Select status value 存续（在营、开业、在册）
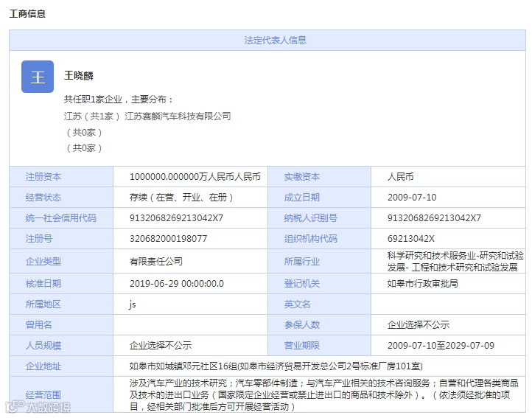 click(181, 198)
